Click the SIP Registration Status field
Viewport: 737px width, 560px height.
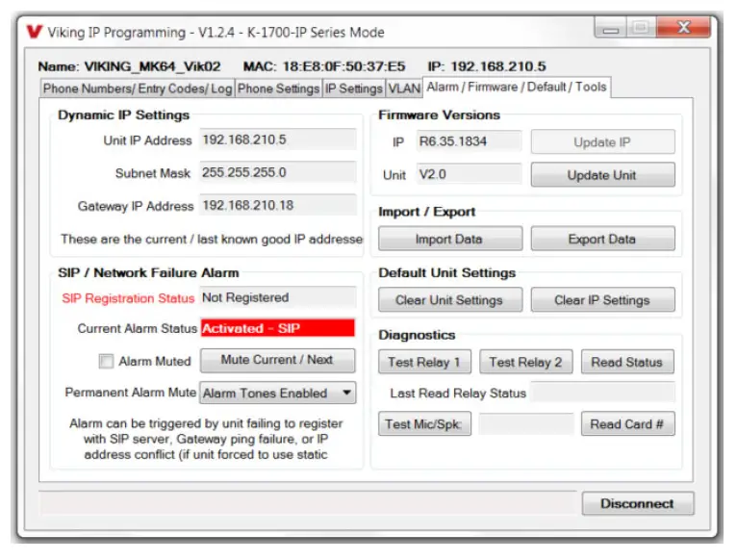(x=278, y=297)
